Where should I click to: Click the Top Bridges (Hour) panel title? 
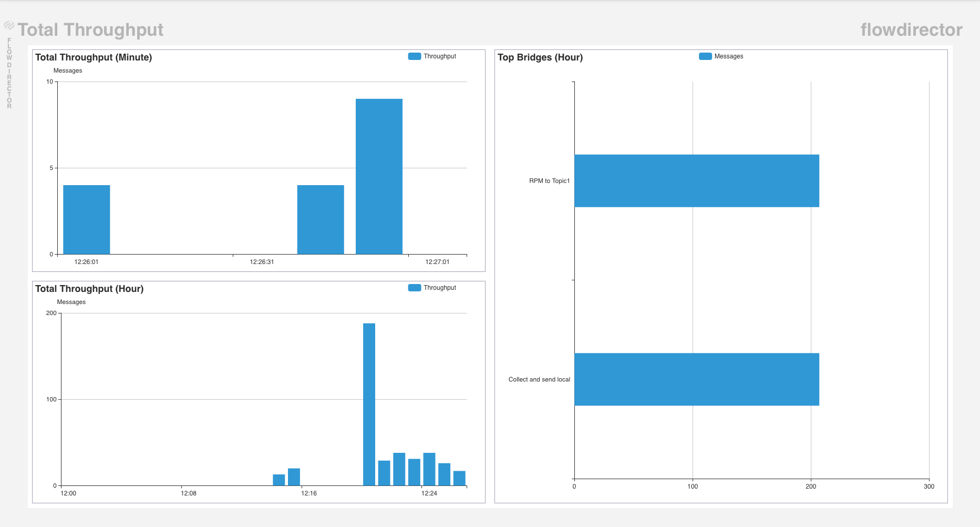[540, 57]
